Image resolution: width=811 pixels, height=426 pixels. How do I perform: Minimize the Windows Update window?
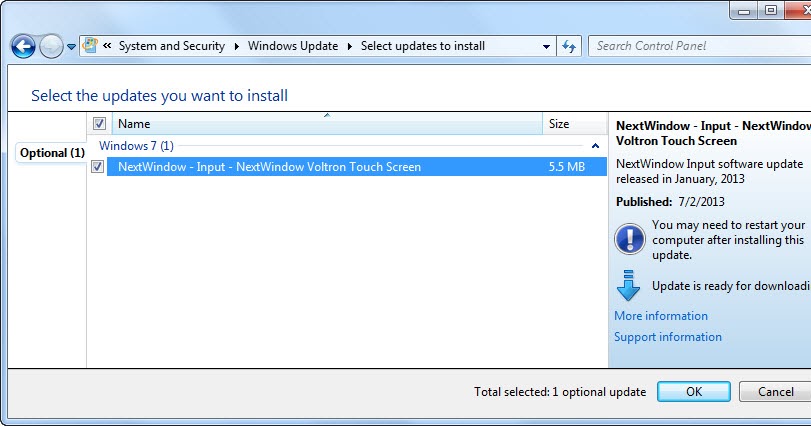744,10
